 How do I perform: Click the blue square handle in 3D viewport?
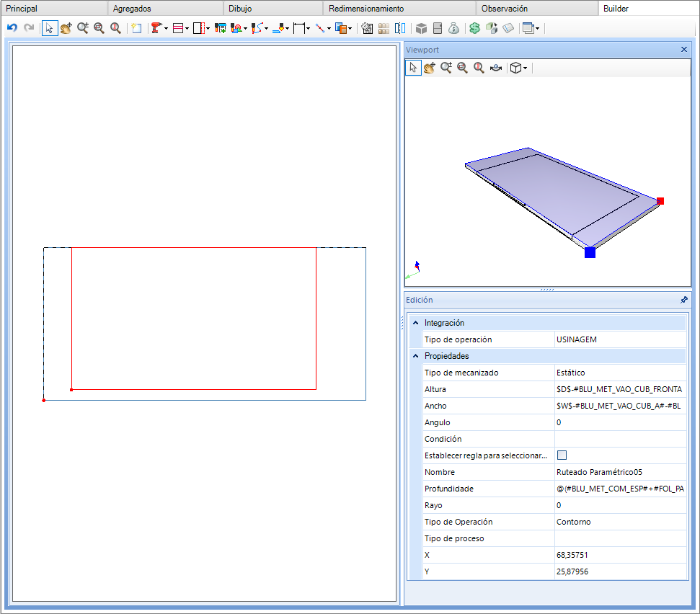click(x=590, y=252)
